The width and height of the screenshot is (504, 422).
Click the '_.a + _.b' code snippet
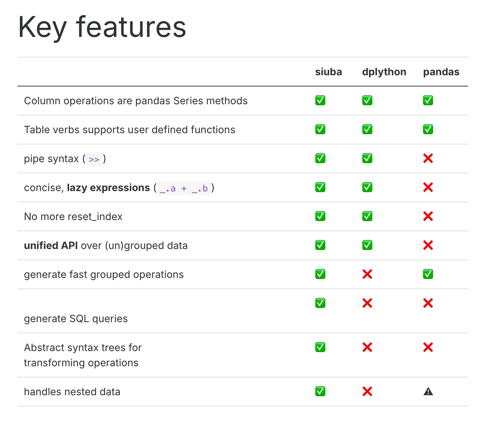click(184, 188)
